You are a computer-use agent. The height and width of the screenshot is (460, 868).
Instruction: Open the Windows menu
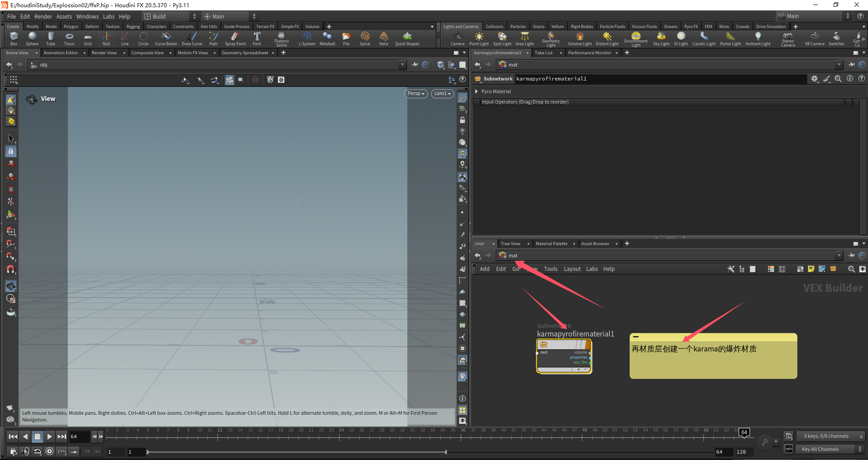87,16
